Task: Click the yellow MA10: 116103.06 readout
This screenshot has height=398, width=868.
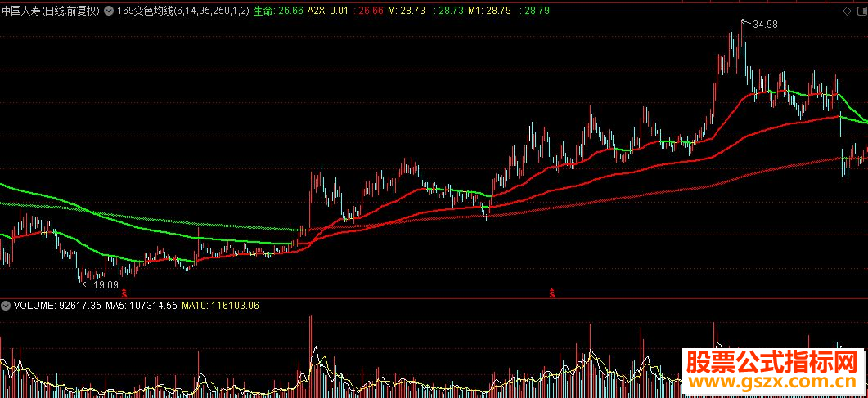Action: click(x=220, y=305)
